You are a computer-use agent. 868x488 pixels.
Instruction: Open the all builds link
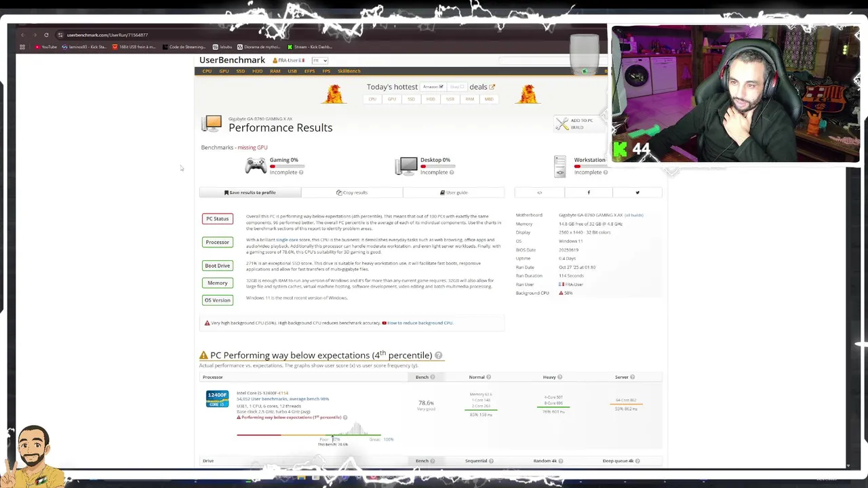tap(633, 215)
